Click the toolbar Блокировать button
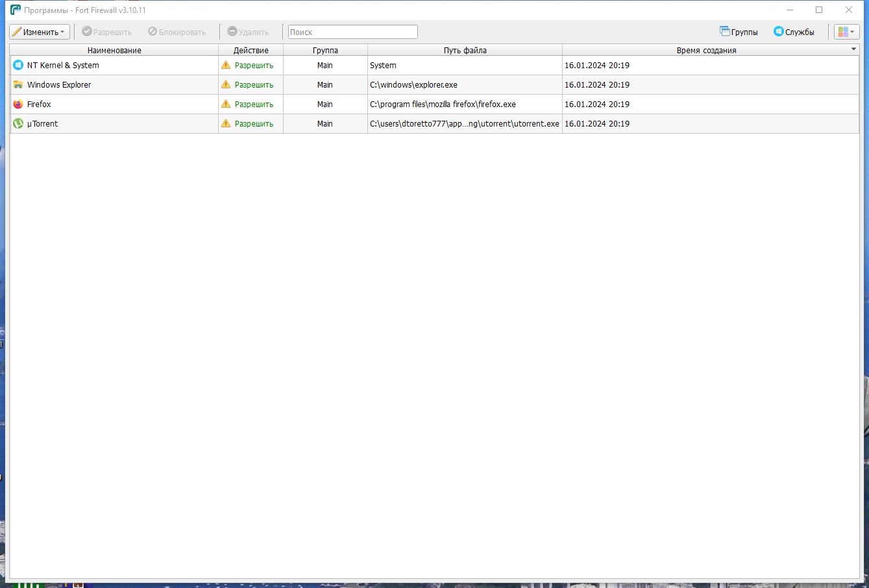Viewport: 869px width, 588px height. [x=177, y=32]
